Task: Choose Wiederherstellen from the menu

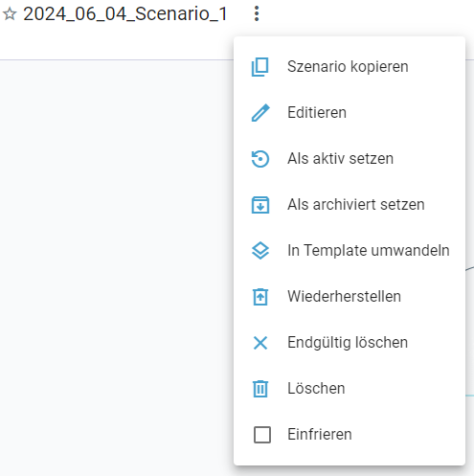Action: coord(350,297)
